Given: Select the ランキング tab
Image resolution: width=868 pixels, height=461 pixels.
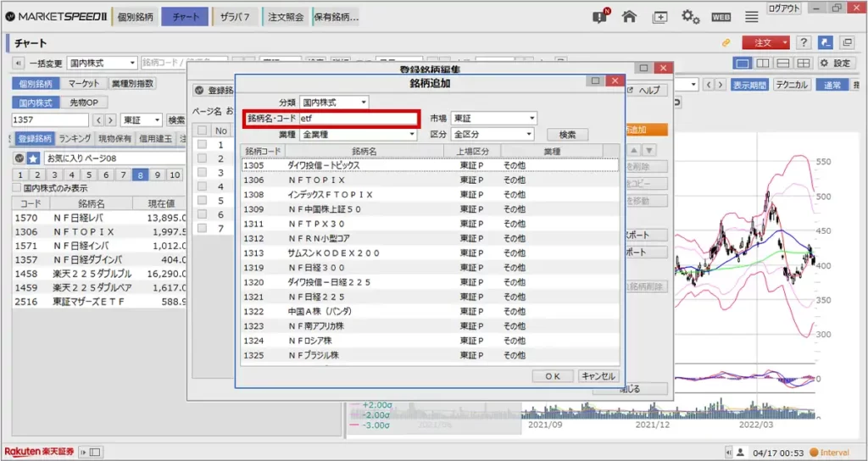Looking at the screenshot, I should [x=75, y=138].
